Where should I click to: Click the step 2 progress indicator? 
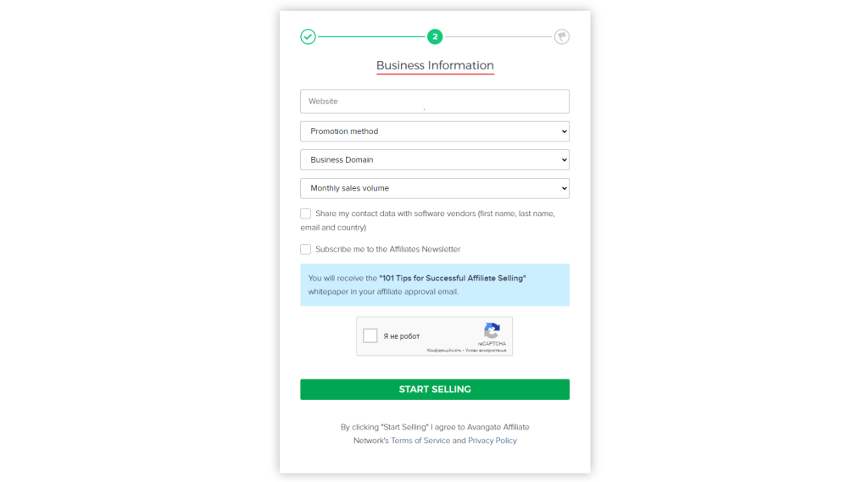[435, 36]
